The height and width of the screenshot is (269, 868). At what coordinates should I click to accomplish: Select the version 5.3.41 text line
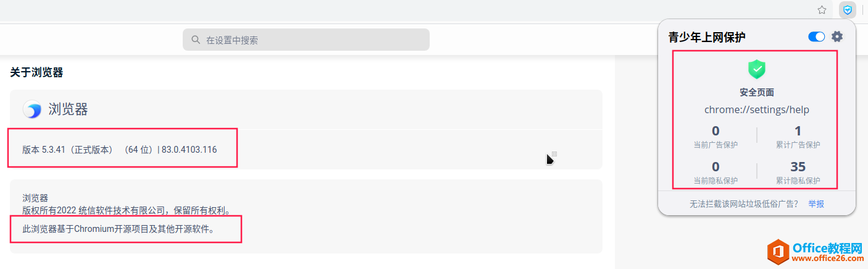(120, 150)
